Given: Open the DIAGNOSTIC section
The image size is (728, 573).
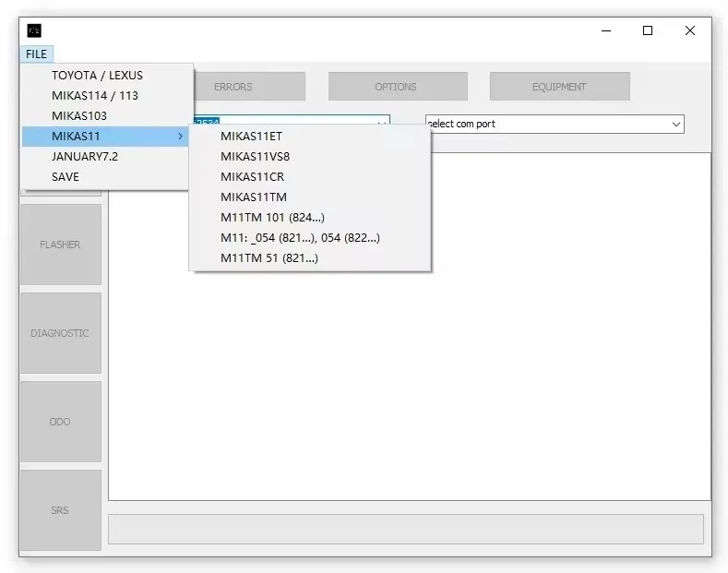Looking at the screenshot, I should tap(61, 333).
